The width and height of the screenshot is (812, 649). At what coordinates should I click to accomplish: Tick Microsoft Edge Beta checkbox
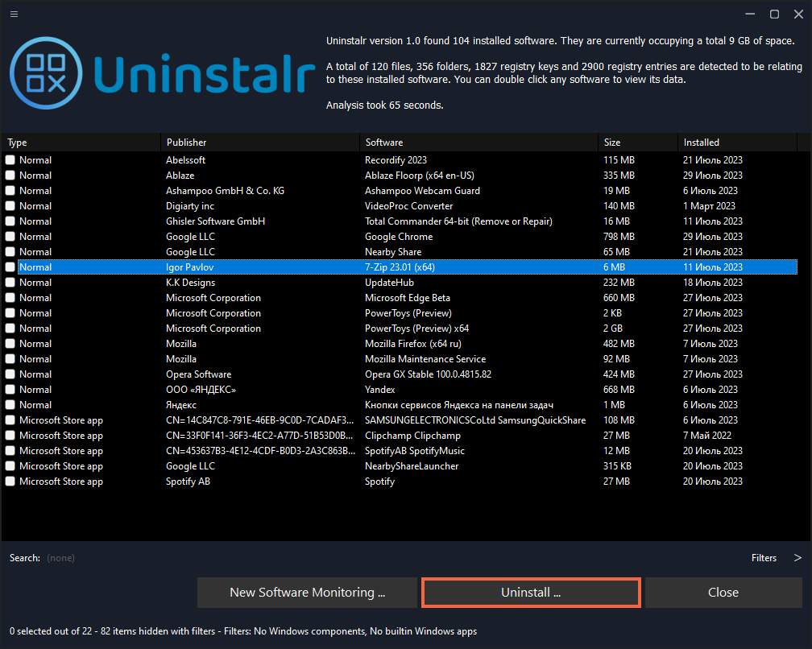click(10, 298)
